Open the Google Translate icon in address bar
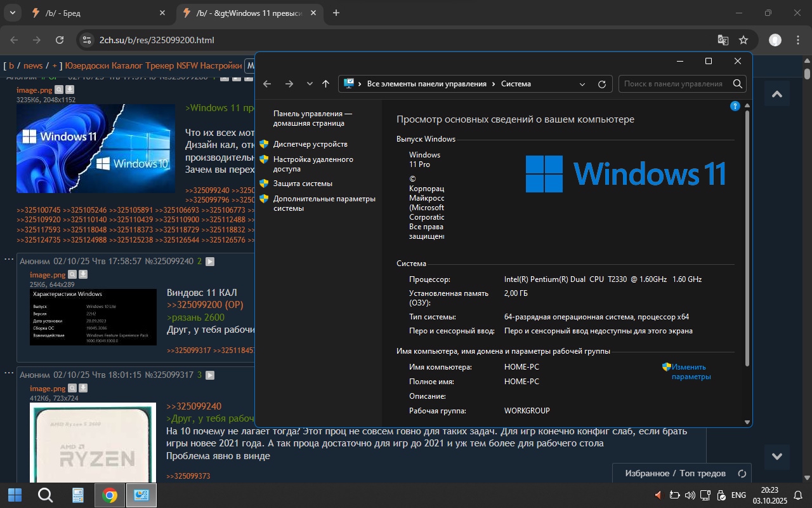Screen dimensions: 812x508 click(723, 40)
